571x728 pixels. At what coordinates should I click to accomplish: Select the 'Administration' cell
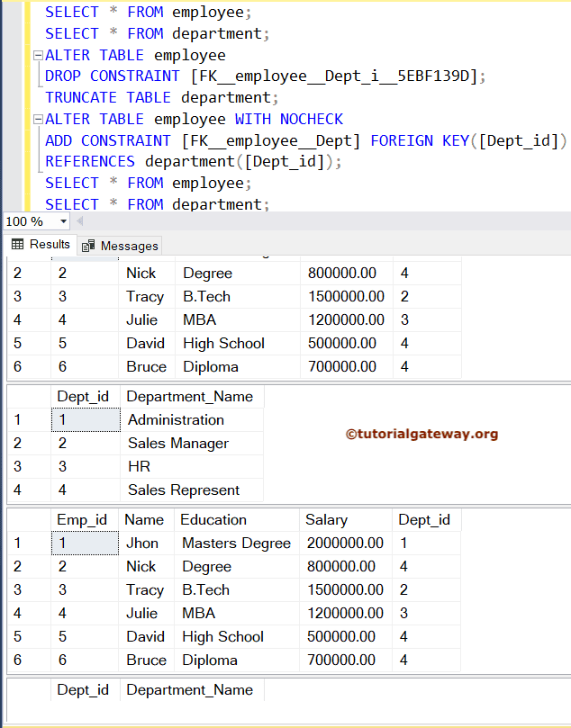click(x=192, y=420)
